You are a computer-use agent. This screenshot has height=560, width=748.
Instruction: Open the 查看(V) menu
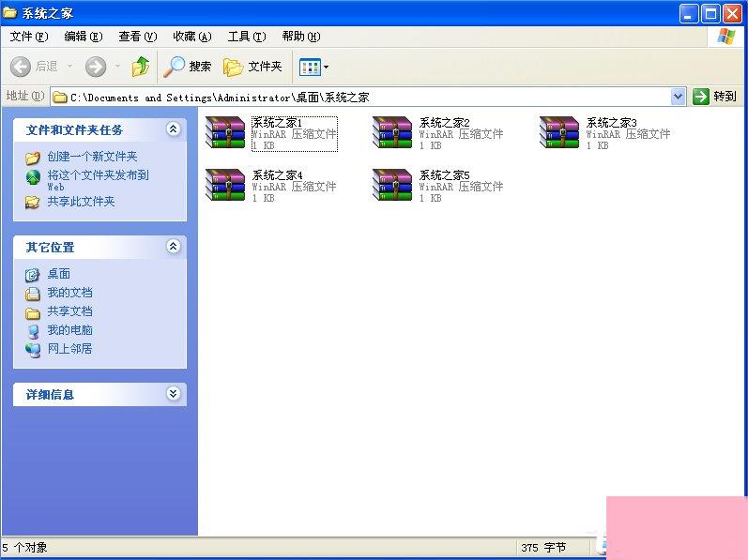pyautogui.click(x=138, y=37)
